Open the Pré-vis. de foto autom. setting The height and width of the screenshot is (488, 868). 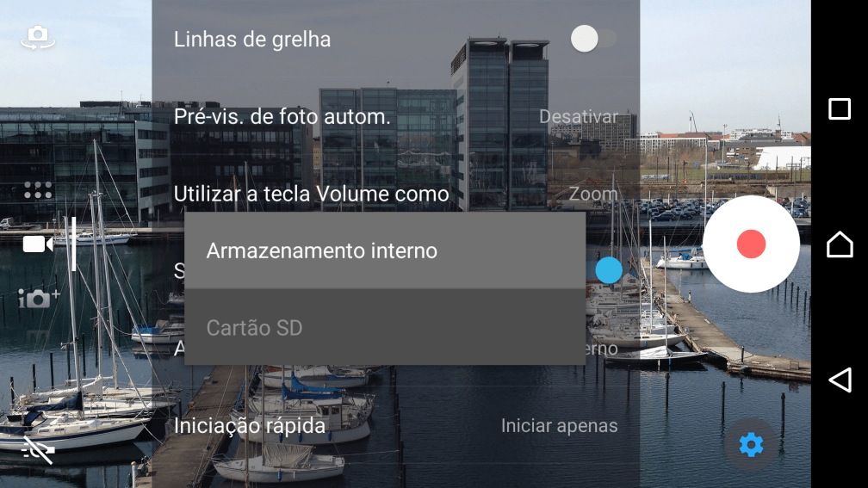(396, 117)
